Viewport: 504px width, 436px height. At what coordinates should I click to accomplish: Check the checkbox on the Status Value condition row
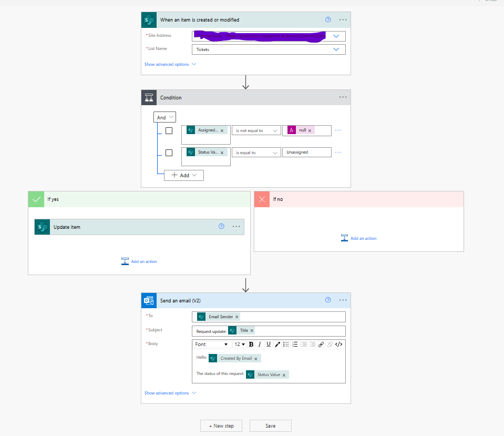tap(169, 153)
